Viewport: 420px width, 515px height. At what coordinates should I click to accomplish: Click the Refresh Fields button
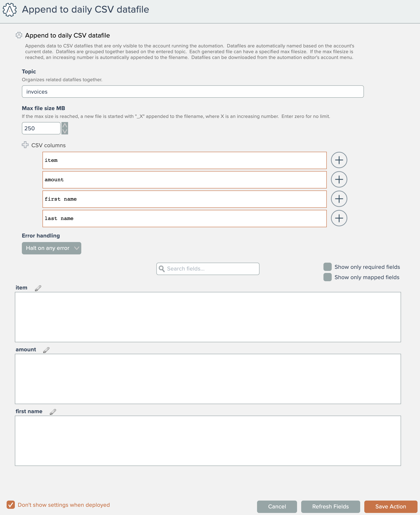[x=330, y=507]
